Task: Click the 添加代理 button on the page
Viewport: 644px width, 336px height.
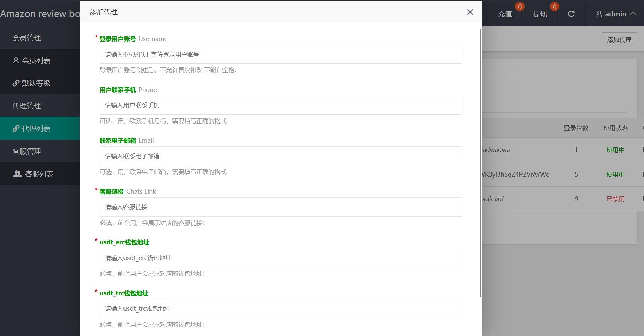Action: pyautogui.click(x=619, y=40)
